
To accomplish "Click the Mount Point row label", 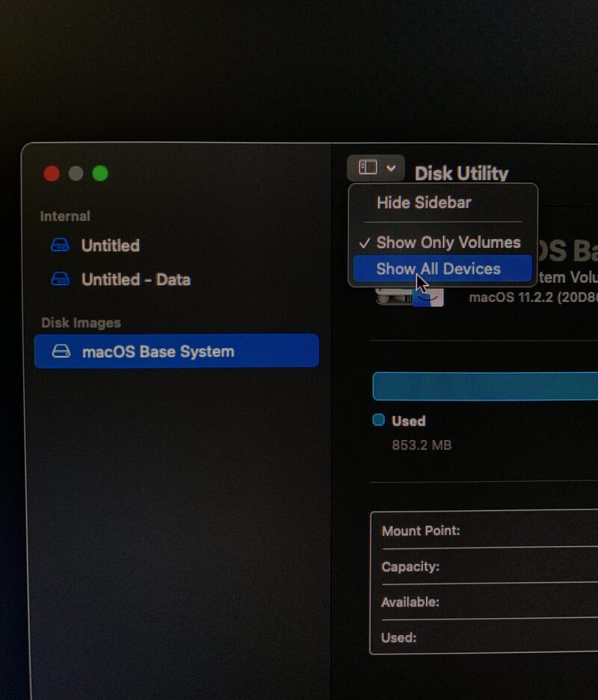I will click(x=421, y=531).
